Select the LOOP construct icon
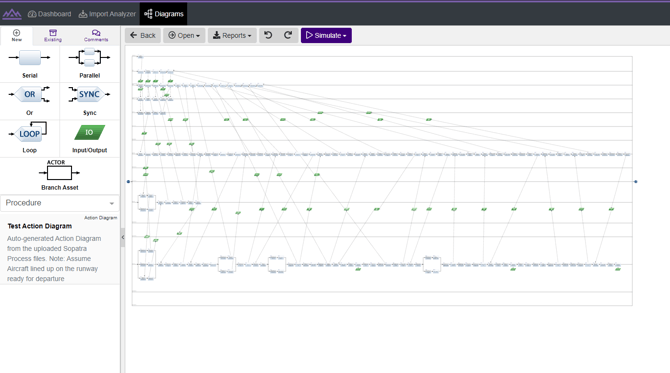Image resolution: width=670 pixels, height=373 pixels. click(x=28, y=132)
